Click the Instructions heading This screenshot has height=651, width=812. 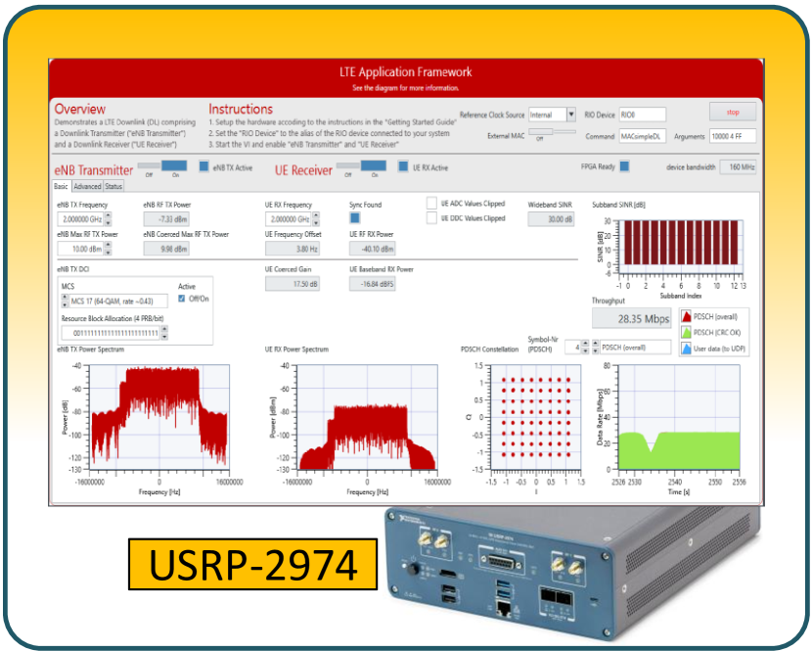point(241,109)
